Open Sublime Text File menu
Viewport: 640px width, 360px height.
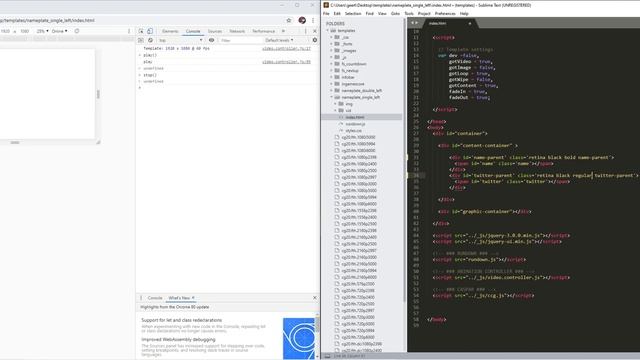(x=326, y=13)
